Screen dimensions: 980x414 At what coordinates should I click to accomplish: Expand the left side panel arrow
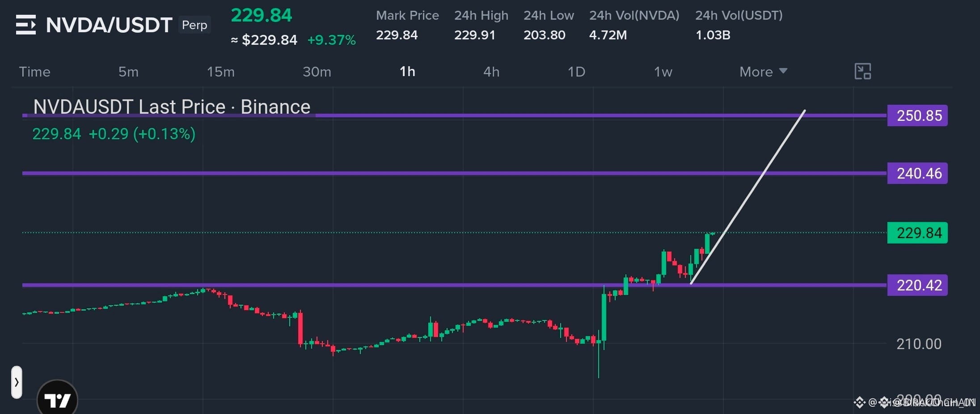pyautogui.click(x=17, y=382)
